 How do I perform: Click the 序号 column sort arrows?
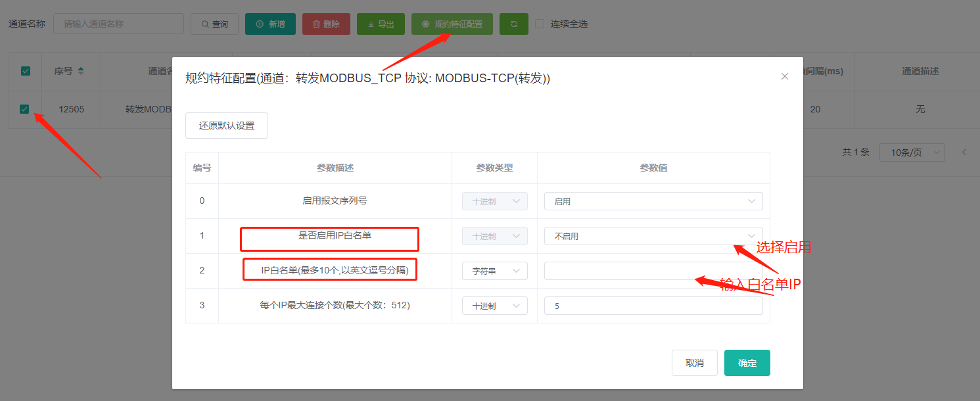point(81,71)
